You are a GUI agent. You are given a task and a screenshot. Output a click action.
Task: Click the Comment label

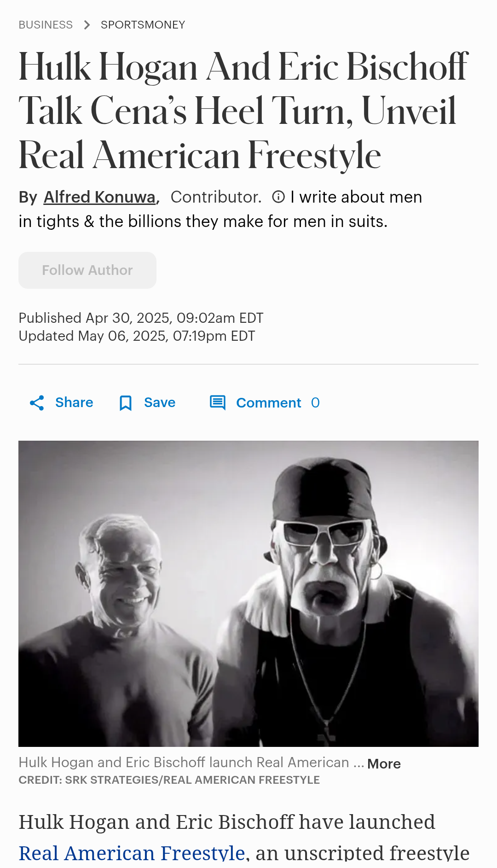tap(268, 403)
